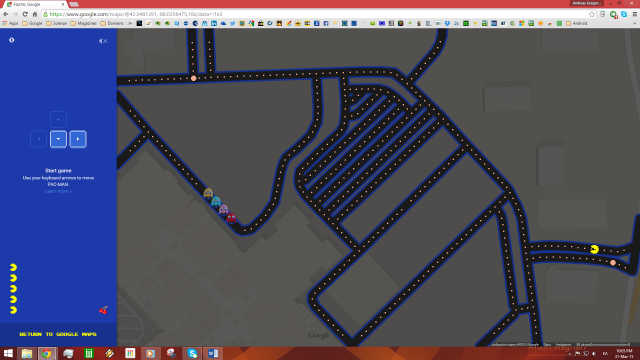Image resolution: width=640 pixels, height=360 pixels.
Task: Click the down arrow game control
Action: point(58,139)
